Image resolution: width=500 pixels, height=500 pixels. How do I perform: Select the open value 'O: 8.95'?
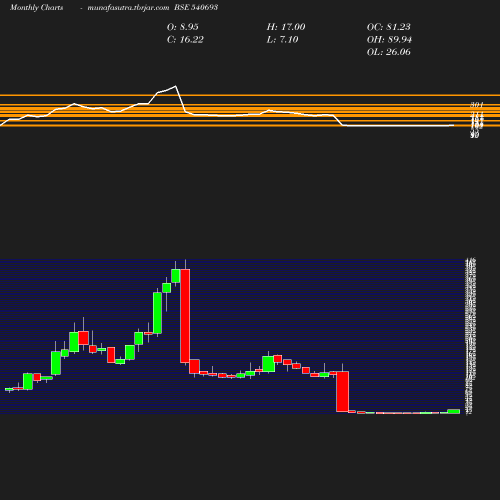(183, 27)
